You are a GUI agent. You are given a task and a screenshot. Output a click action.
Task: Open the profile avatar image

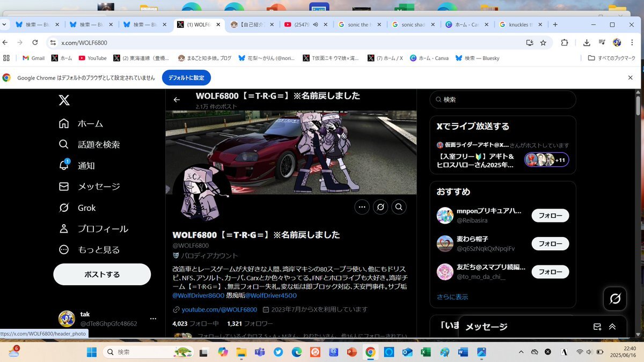[202, 193]
